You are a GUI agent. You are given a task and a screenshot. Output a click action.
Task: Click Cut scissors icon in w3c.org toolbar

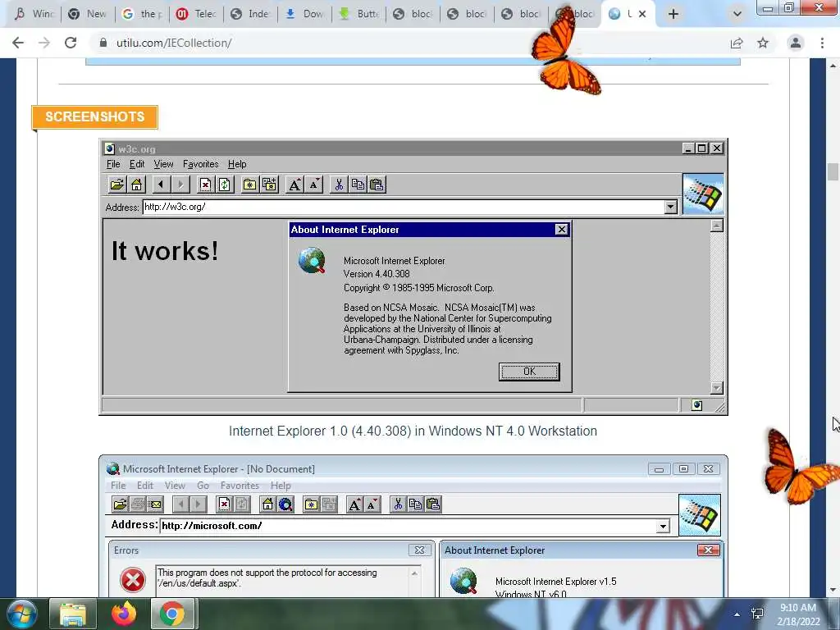tap(339, 185)
